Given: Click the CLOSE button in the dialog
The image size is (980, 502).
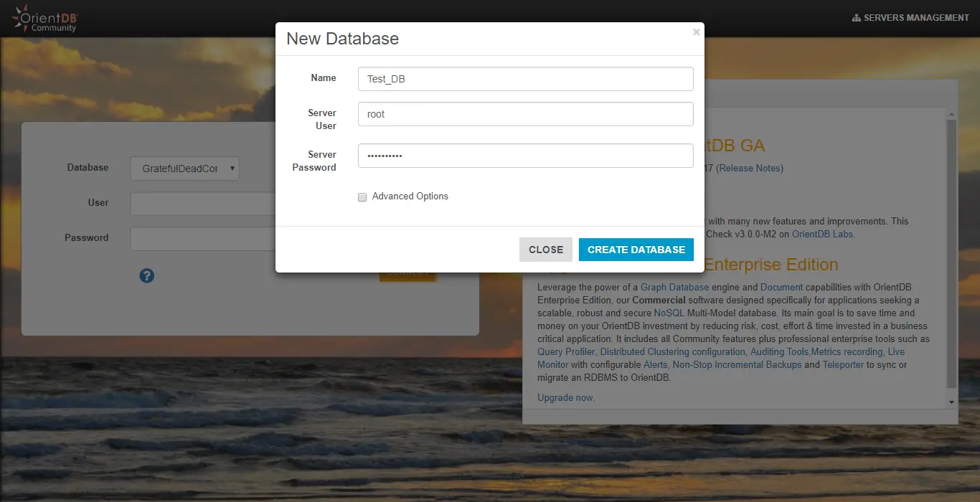Looking at the screenshot, I should click(546, 250).
